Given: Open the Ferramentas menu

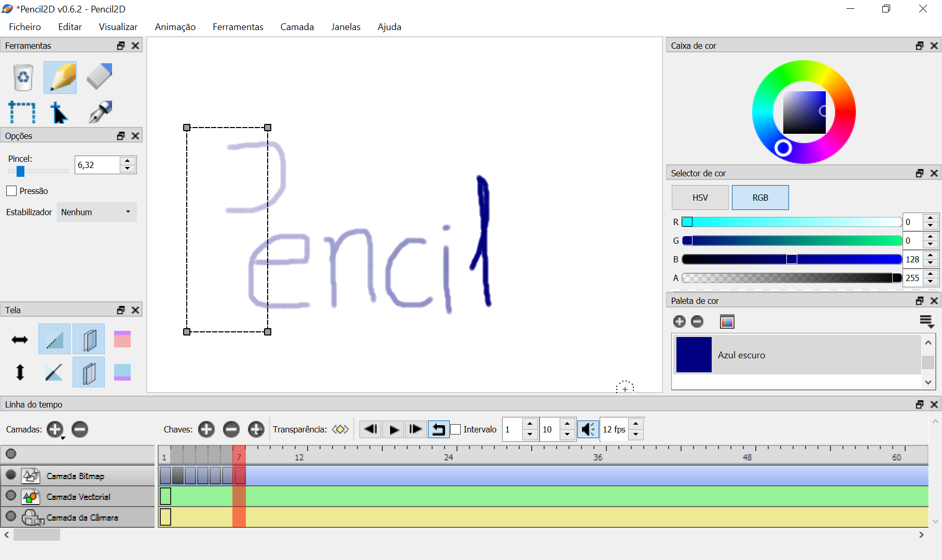Looking at the screenshot, I should [x=238, y=27].
